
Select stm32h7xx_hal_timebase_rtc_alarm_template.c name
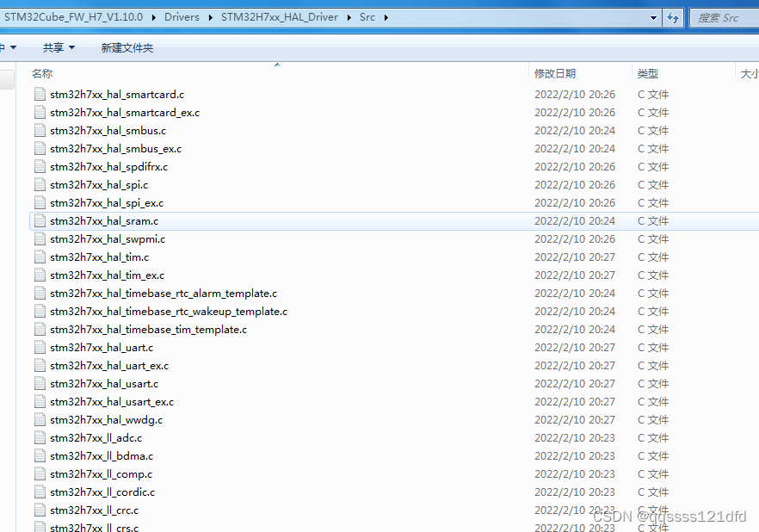coord(164,294)
